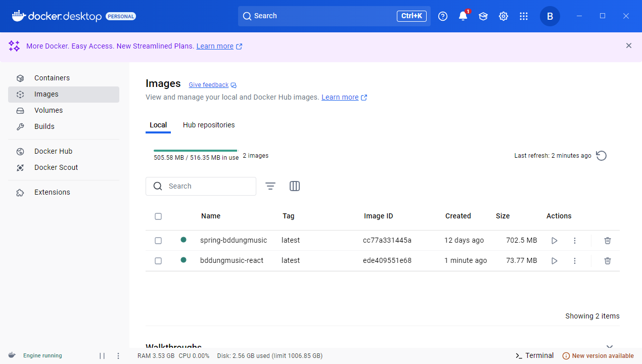Image resolution: width=642 pixels, height=364 pixels.
Task: Open the account avatar B
Action: click(550, 16)
